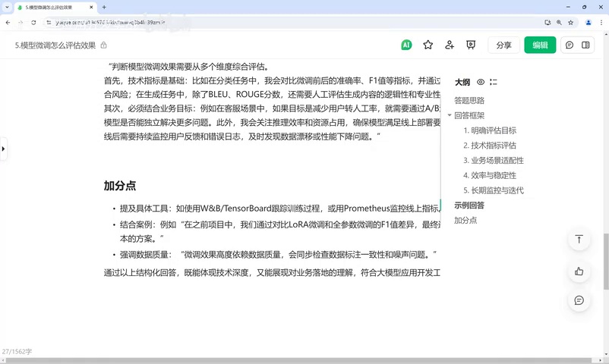609x364 pixels.
Task: Go to 示例回答 in outline
Action: (x=469, y=206)
